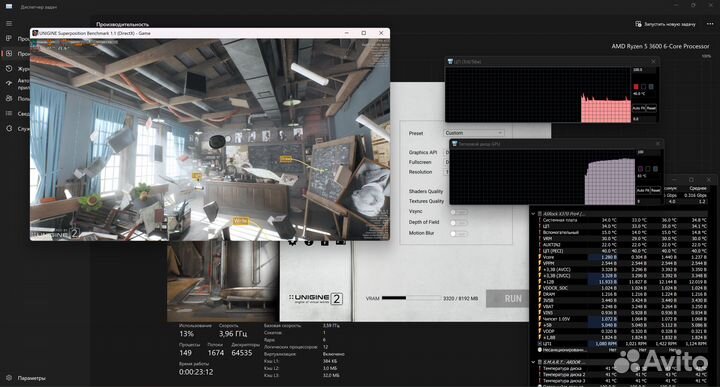This screenshot has height=387, width=720.
Task: Select the Системная плата temperature row
Action: [622, 220]
